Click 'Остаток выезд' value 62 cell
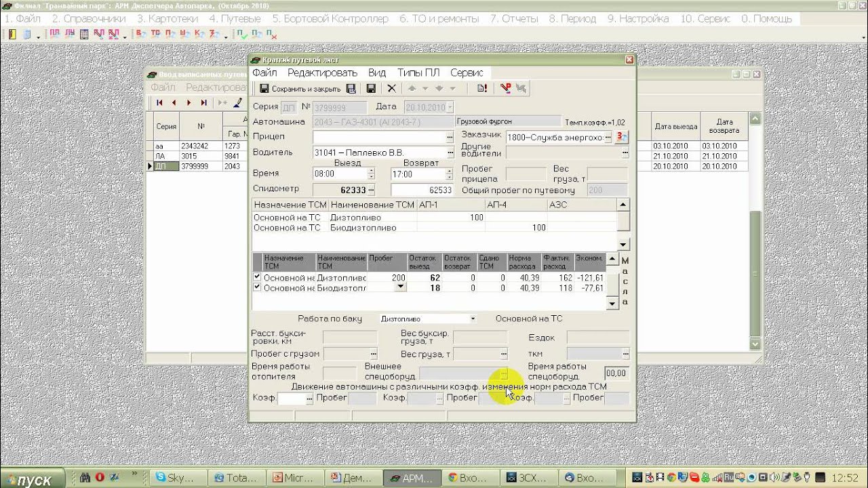 (x=425, y=278)
